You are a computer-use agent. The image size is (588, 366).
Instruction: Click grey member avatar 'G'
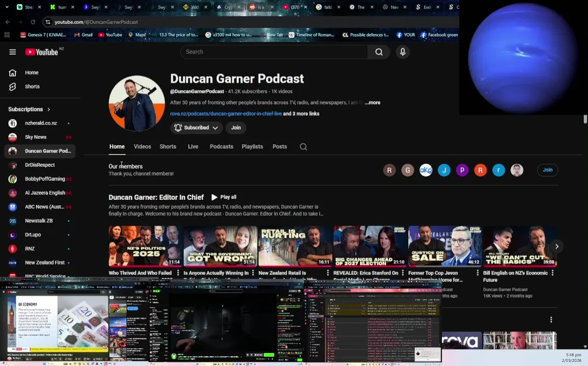click(x=408, y=170)
